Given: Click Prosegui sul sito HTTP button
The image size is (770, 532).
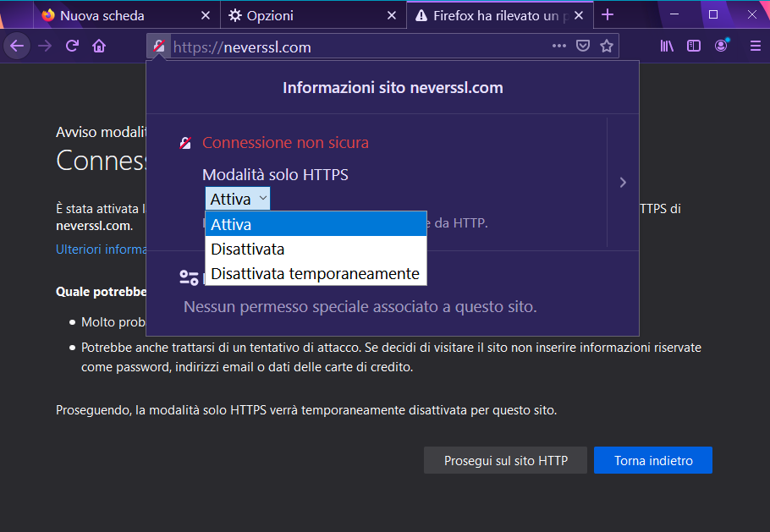Looking at the screenshot, I should (x=505, y=460).
